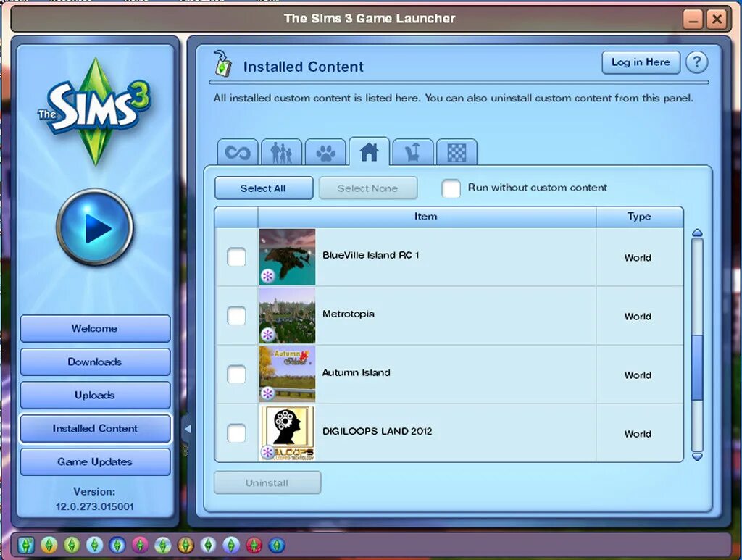Tick the Autumn Island checkbox
742x560 pixels.
tap(237, 374)
